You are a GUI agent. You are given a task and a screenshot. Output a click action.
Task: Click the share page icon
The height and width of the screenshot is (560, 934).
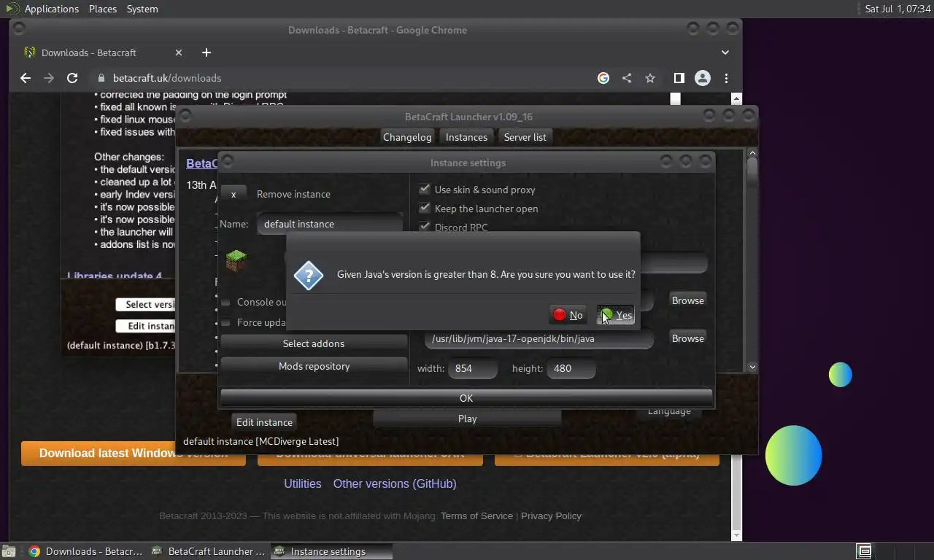click(x=627, y=78)
